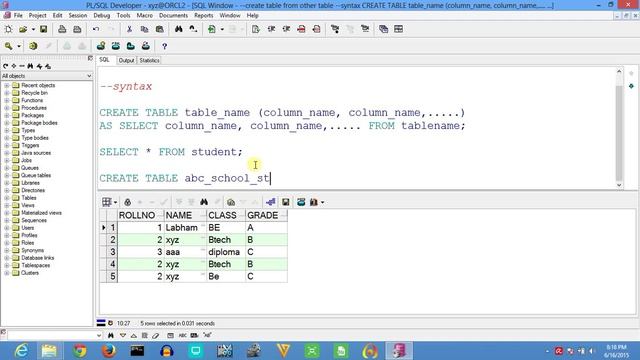Click the question mark Help icon
Screen dimensions: 640x360
164,47
